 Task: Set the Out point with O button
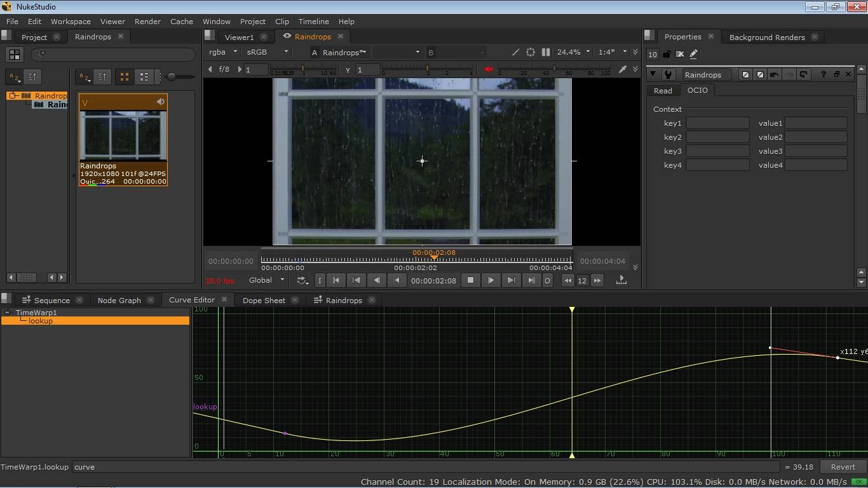(547, 280)
